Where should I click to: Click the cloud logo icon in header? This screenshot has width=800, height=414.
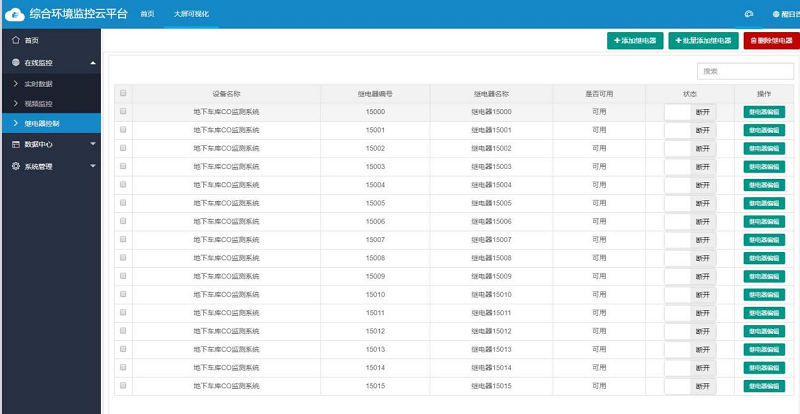pyautogui.click(x=14, y=14)
